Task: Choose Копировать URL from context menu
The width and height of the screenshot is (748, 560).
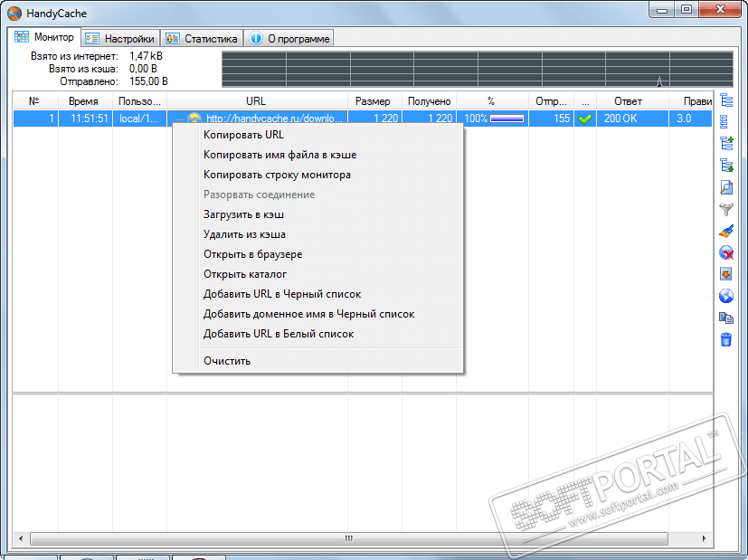Action: coord(317,135)
